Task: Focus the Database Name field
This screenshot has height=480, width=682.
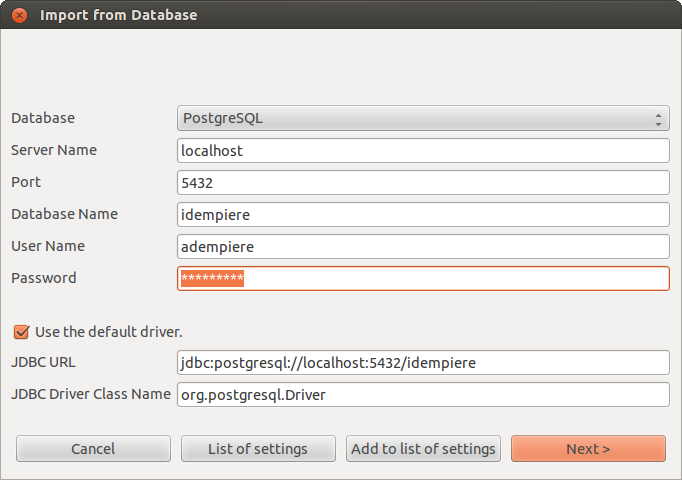Action: point(423,214)
